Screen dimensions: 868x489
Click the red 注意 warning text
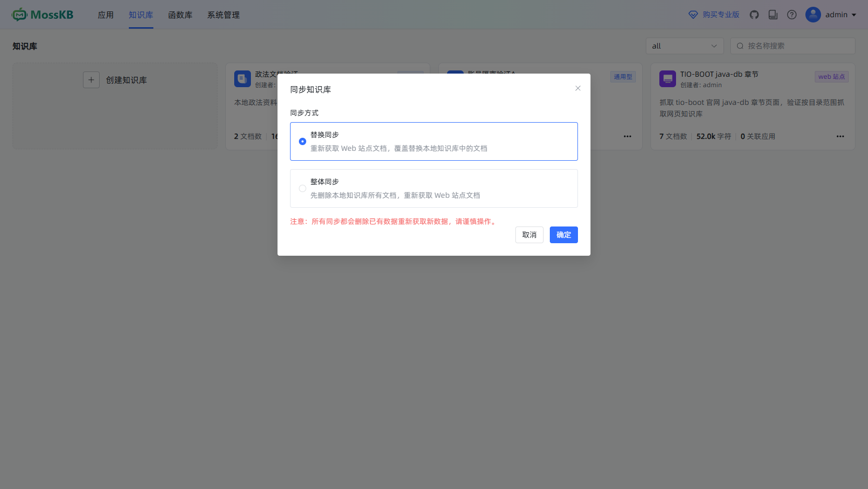click(x=394, y=221)
